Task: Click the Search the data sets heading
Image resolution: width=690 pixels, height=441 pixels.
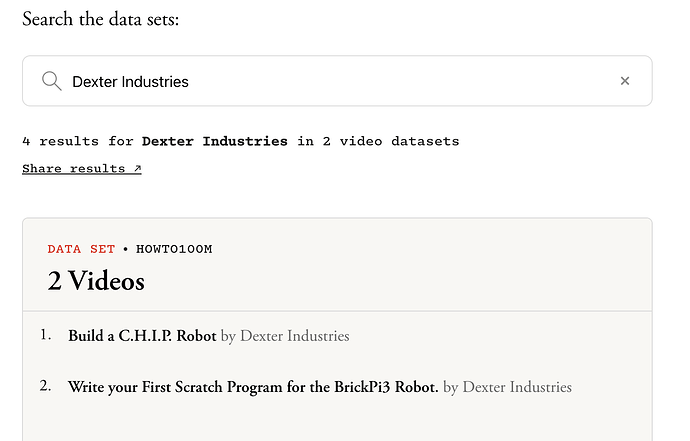Action: click(x=101, y=19)
